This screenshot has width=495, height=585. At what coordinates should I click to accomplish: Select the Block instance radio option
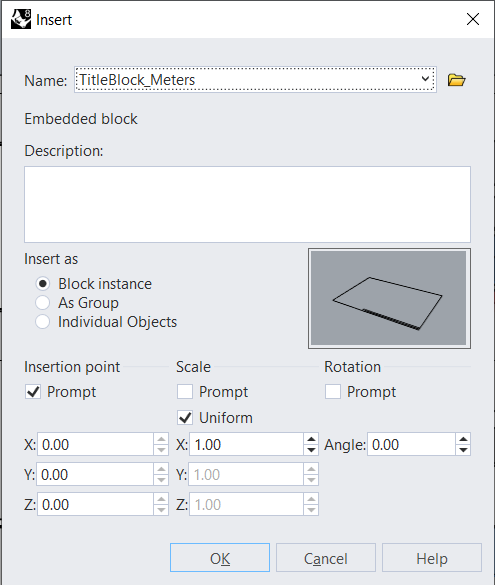click(x=43, y=284)
